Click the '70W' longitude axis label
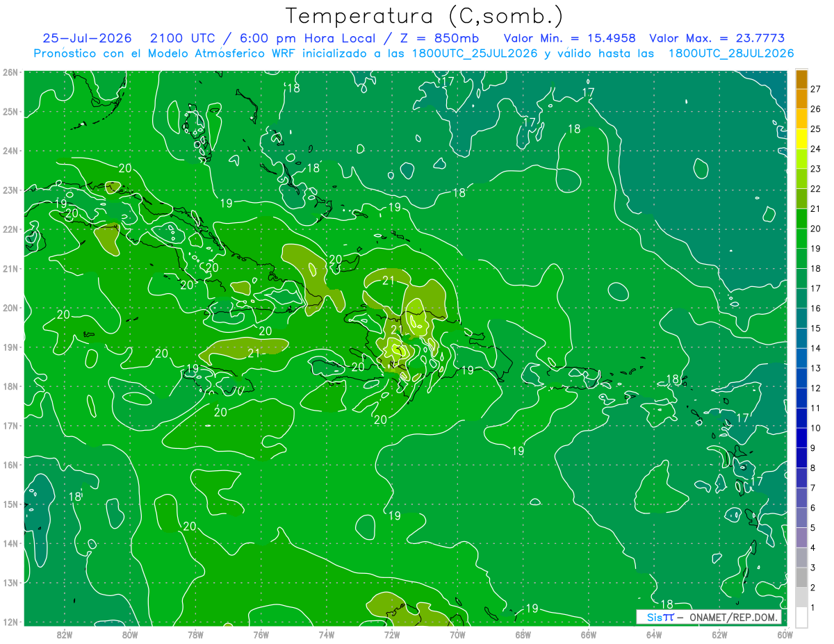This screenshot has height=644, width=834. coord(457,634)
